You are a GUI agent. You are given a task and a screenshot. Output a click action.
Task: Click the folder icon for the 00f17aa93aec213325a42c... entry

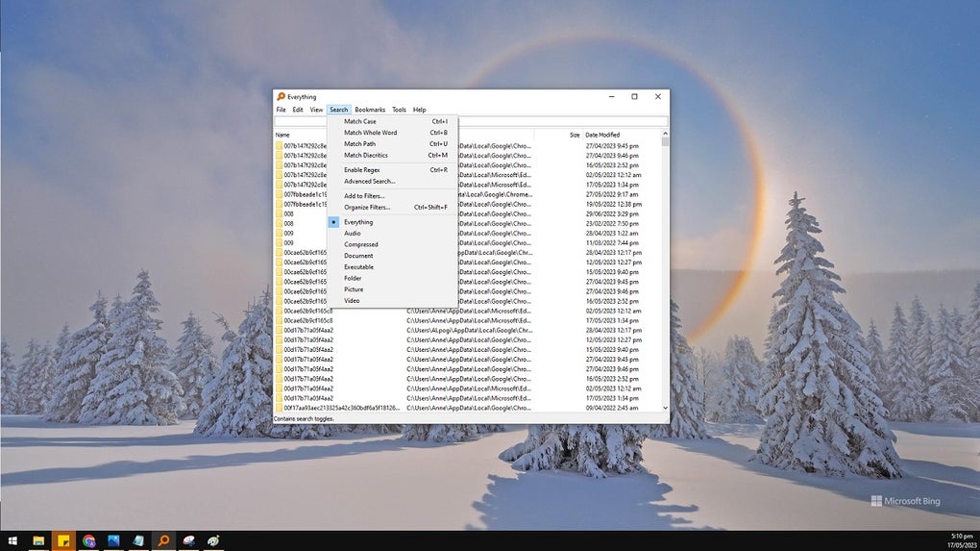pyautogui.click(x=279, y=408)
